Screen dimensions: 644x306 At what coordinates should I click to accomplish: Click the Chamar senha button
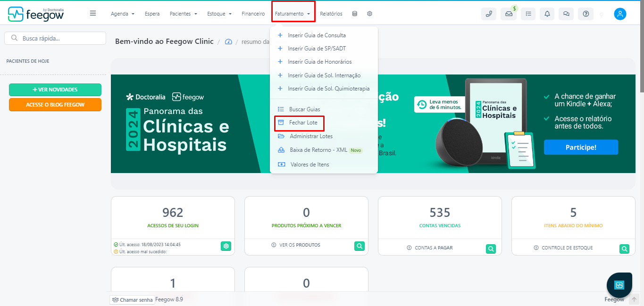click(132, 300)
